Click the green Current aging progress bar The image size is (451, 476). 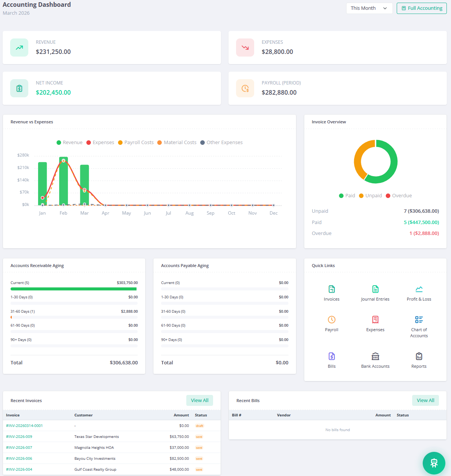coord(74,289)
